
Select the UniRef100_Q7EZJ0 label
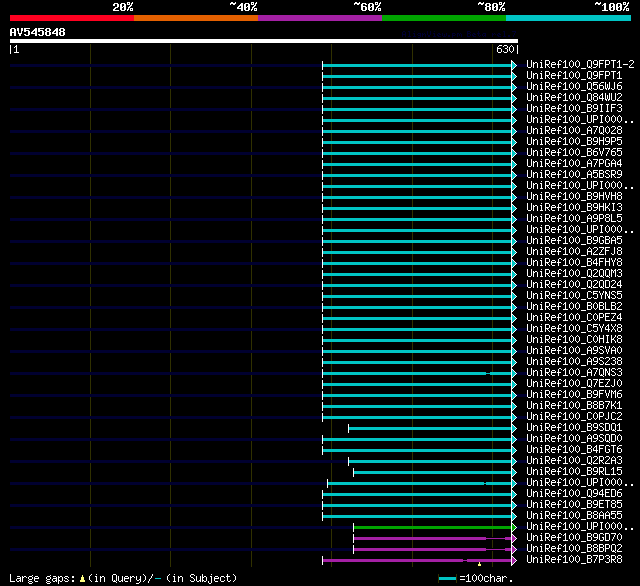click(x=574, y=384)
